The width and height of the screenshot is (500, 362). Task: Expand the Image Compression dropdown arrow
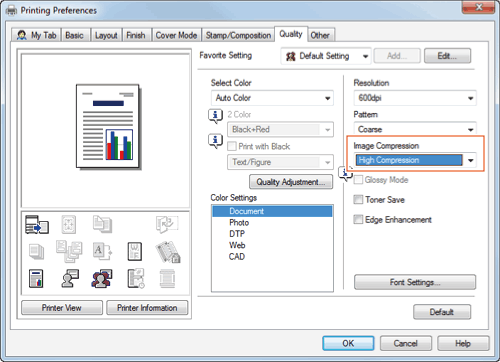coord(470,160)
